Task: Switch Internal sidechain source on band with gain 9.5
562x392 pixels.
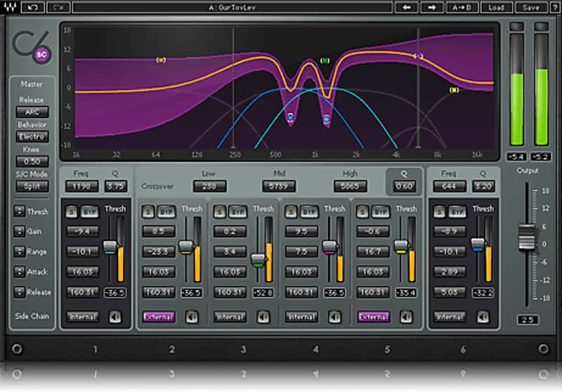Action: click(301, 317)
